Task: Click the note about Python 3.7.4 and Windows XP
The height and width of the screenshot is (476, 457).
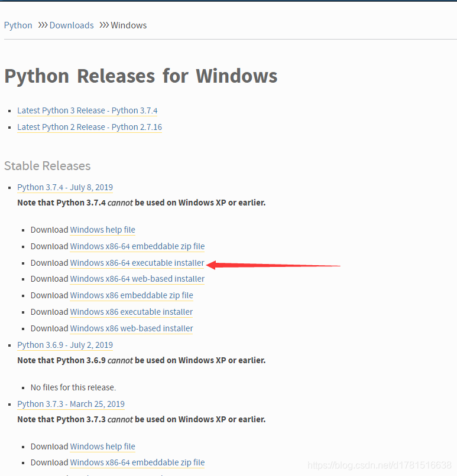Action: click(x=141, y=203)
